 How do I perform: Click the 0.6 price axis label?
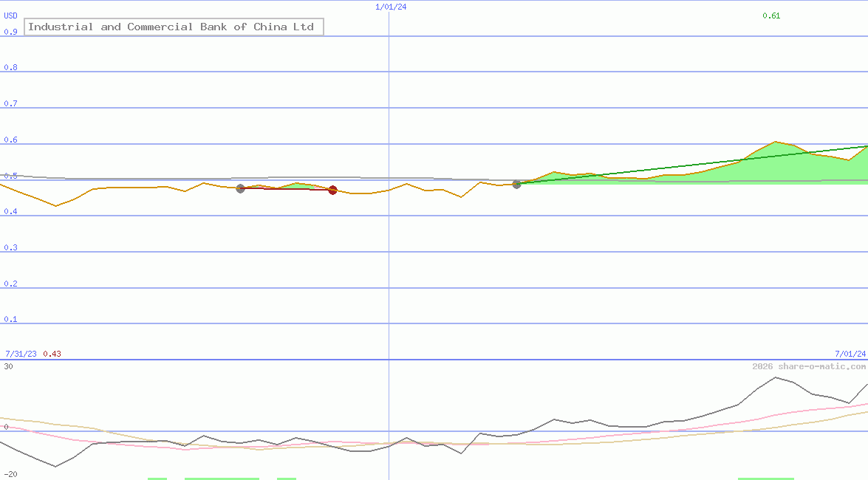pos(10,140)
